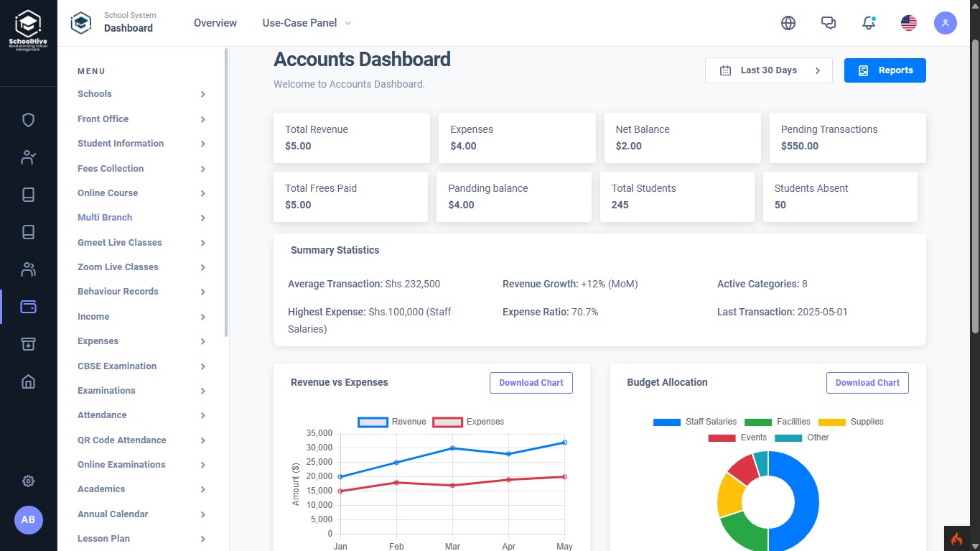Click the blue Reports button
The width and height of the screenshot is (980, 551).
pyautogui.click(x=885, y=70)
